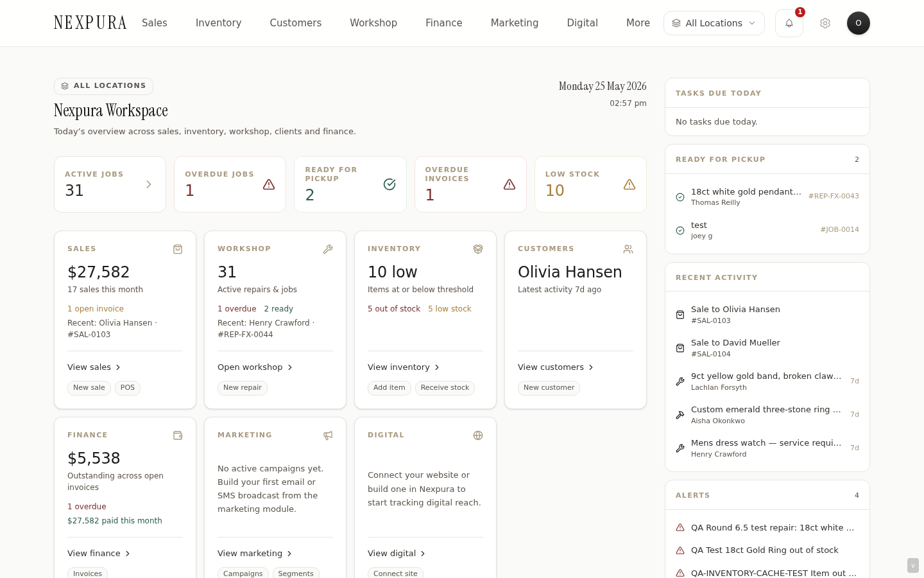This screenshot has width=924, height=578.
Task: Open the All Locations dropdown
Action: [714, 23]
